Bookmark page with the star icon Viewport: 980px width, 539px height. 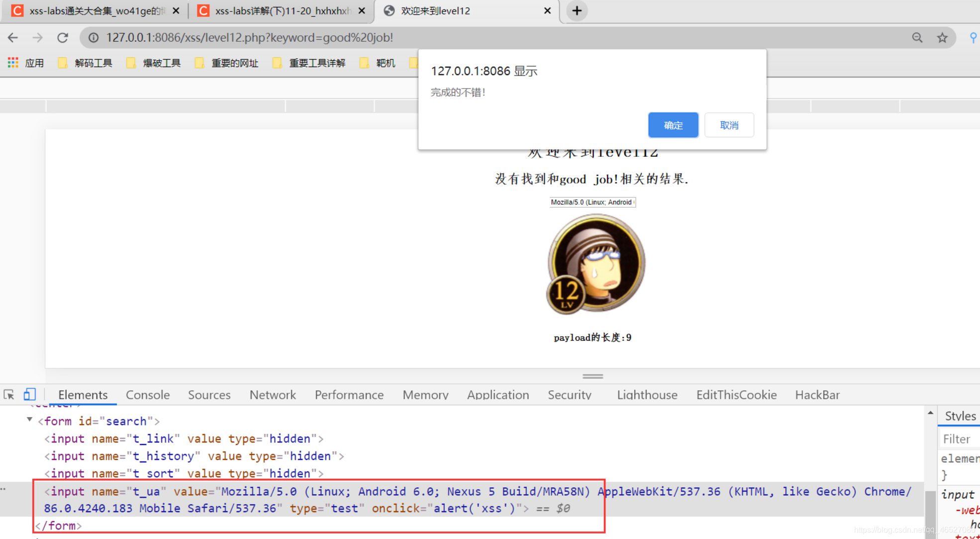[x=942, y=38]
